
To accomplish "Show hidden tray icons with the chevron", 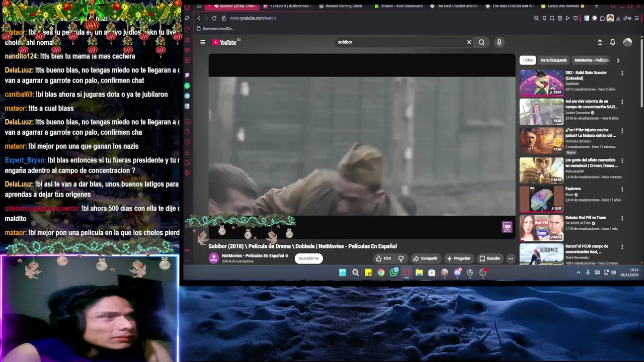I will [579, 273].
